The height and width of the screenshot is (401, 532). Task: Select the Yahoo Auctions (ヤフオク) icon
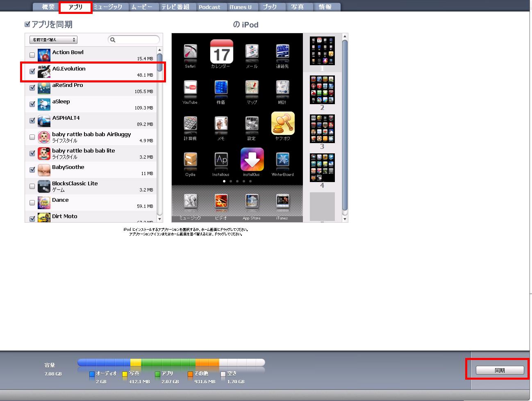[x=283, y=123]
